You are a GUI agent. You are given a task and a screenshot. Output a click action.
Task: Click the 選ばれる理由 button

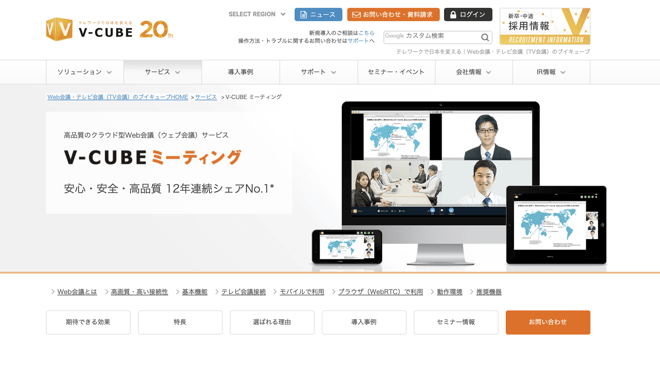[272, 322]
